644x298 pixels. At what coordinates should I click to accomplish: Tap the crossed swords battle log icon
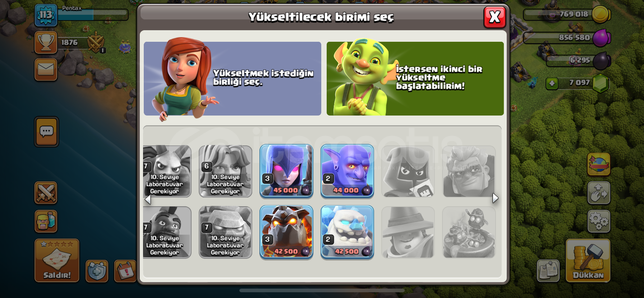46,193
